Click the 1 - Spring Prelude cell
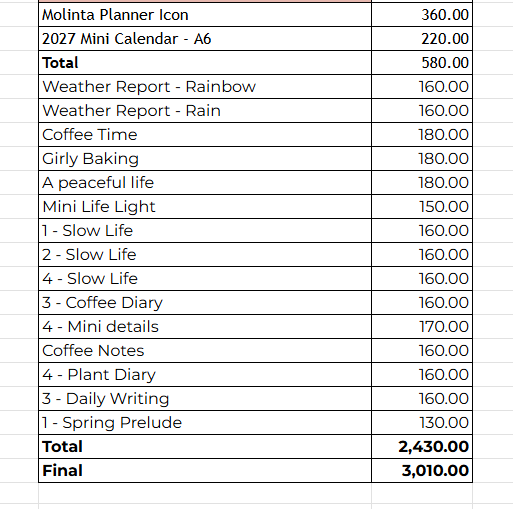Screen dimensions: 513x509 pyautogui.click(x=205, y=423)
